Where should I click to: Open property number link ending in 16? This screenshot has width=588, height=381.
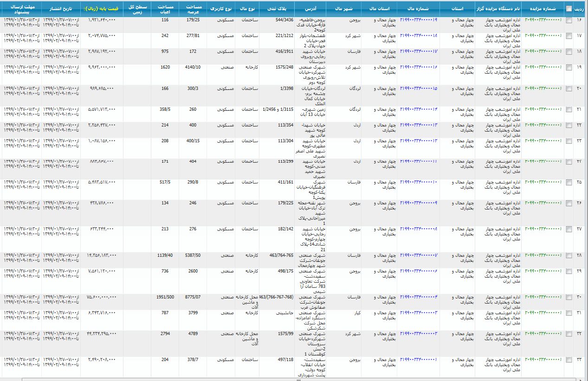(x=418, y=67)
